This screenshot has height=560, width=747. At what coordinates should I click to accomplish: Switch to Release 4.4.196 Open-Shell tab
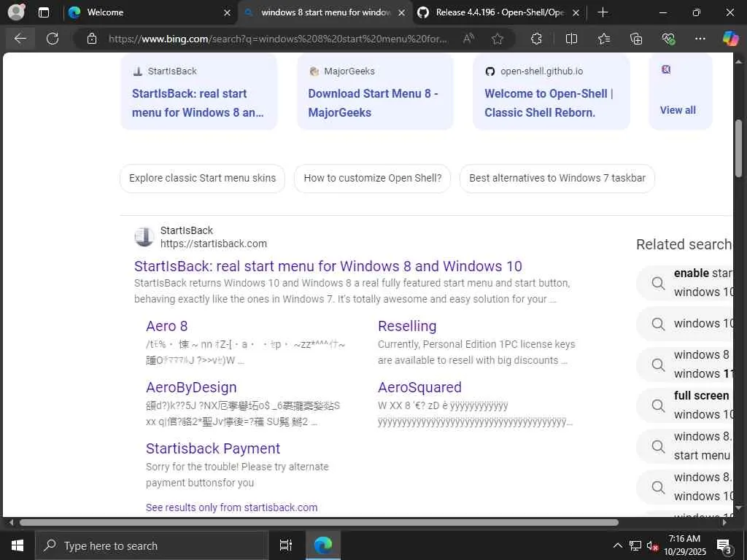499,12
